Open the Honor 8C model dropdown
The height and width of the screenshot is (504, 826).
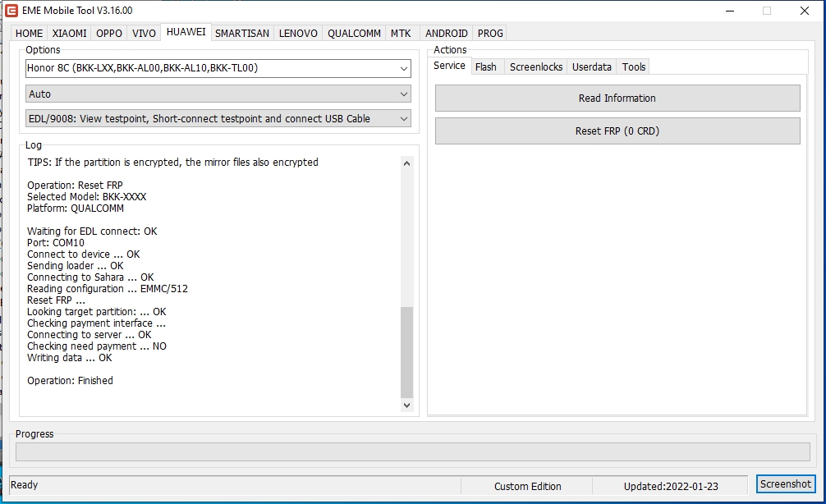[x=218, y=68]
